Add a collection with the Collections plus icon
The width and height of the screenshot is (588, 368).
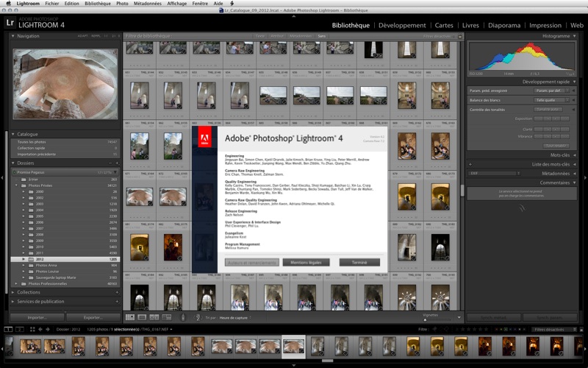tap(117, 292)
